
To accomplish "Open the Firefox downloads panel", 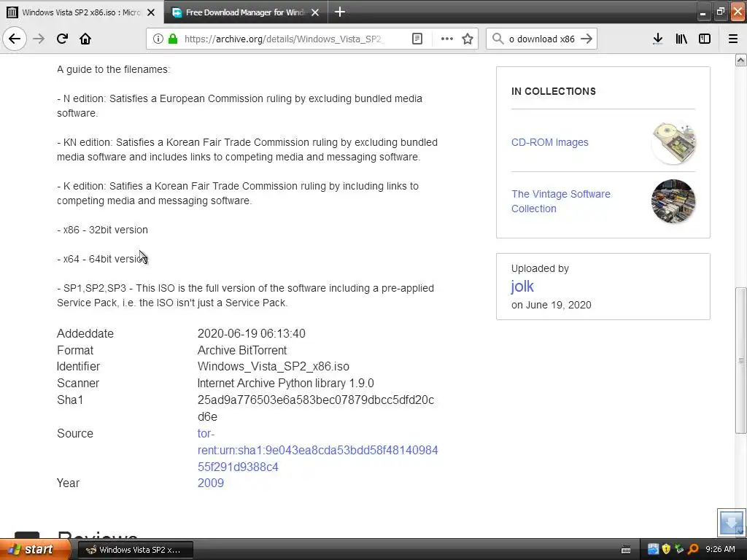I will [x=657, y=39].
